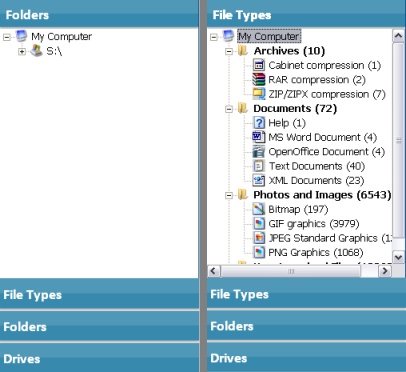
Task: Click the vertical scrollbar thumb in File Types
Action: [x=398, y=140]
